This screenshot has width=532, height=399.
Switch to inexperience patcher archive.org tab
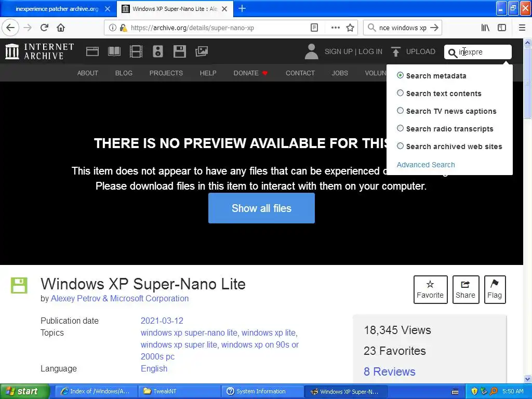point(58,9)
